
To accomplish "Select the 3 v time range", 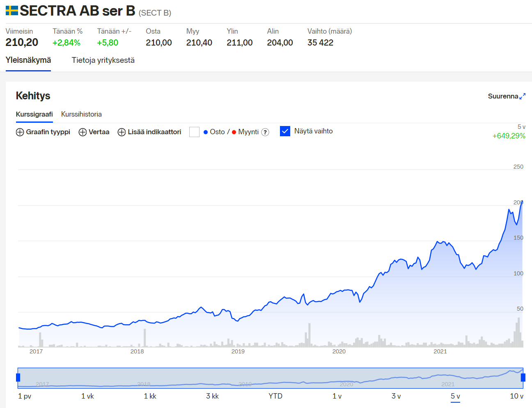I will click(396, 396).
